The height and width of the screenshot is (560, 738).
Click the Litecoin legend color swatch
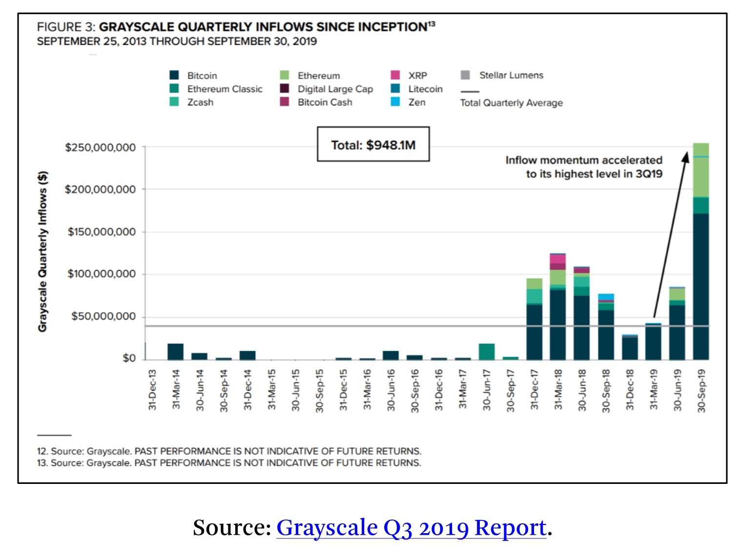[395, 88]
